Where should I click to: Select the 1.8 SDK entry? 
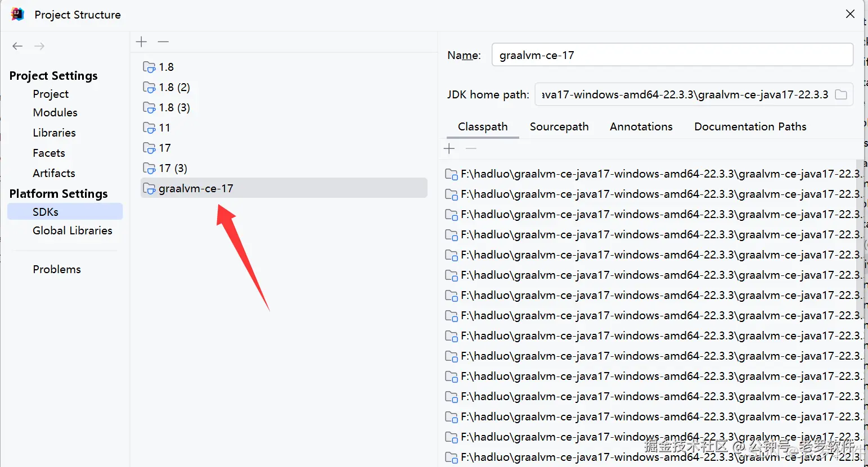coord(284,67)
